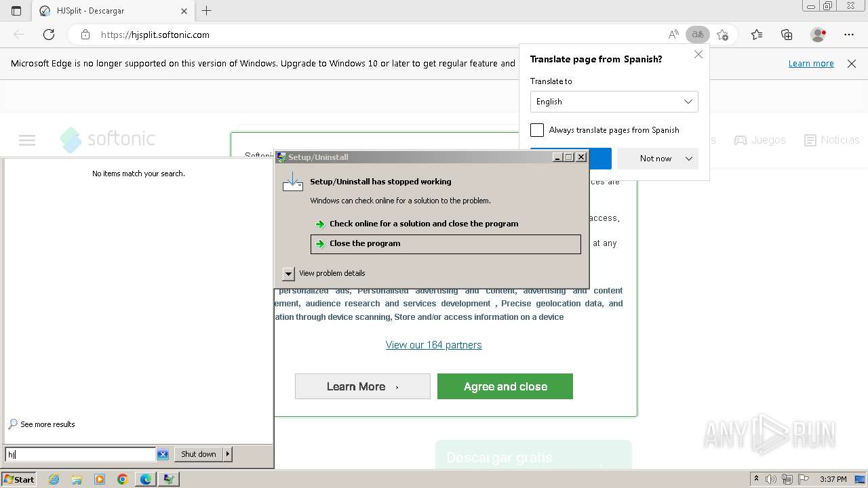Open View our 164 partners link
The width and height of the screenshot is (868, 488).
(x=434, y=345)
